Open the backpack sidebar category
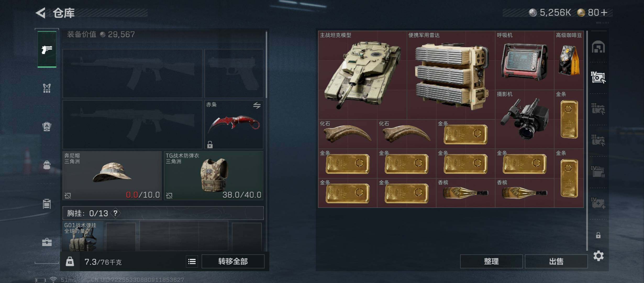This screenshot has width=644, height=283. 47,127
